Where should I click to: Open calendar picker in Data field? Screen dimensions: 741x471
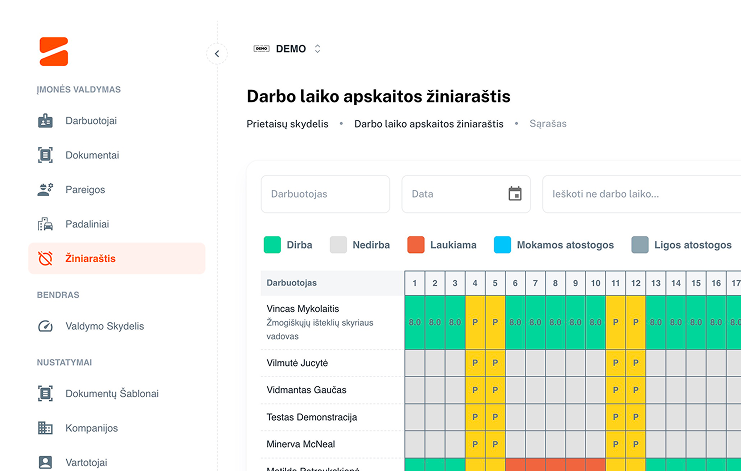515,194
